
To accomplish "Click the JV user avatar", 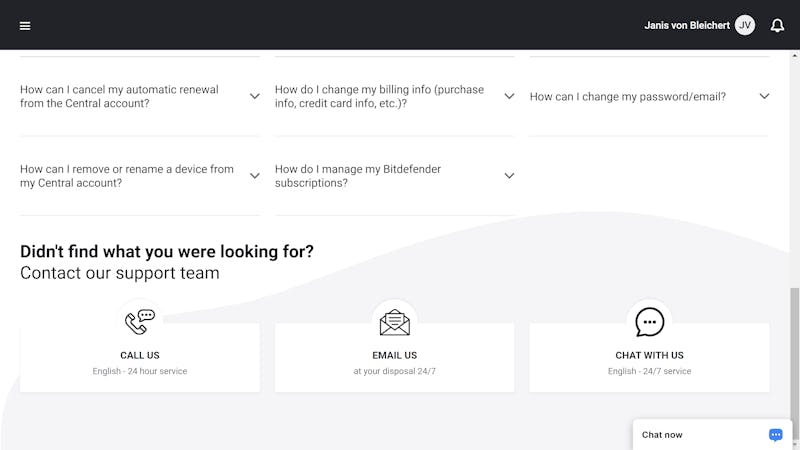I will coord(745,25).
